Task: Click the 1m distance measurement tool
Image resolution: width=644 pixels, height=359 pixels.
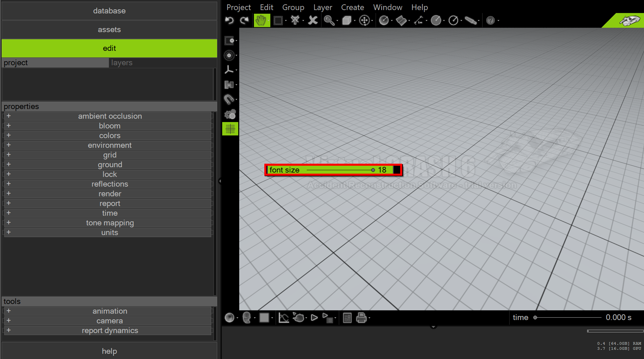Action: point(419,20)
